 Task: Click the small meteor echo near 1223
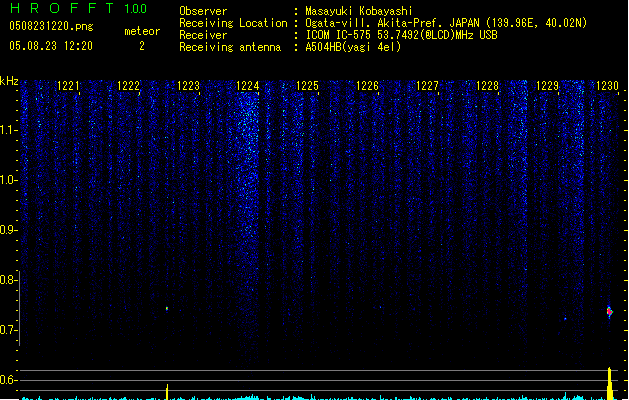(x=167, y=309)
